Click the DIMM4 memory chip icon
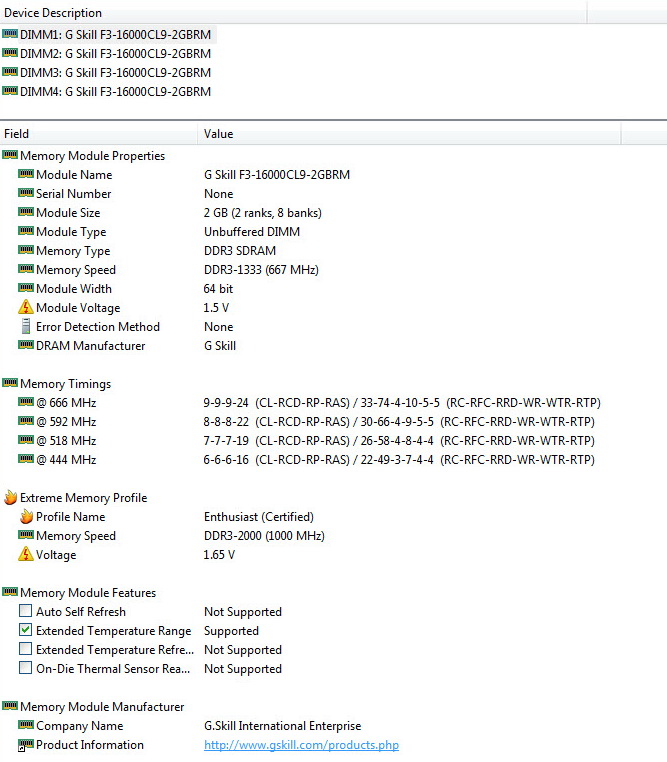This screenshot has width=667, height=762. [10, 91]
